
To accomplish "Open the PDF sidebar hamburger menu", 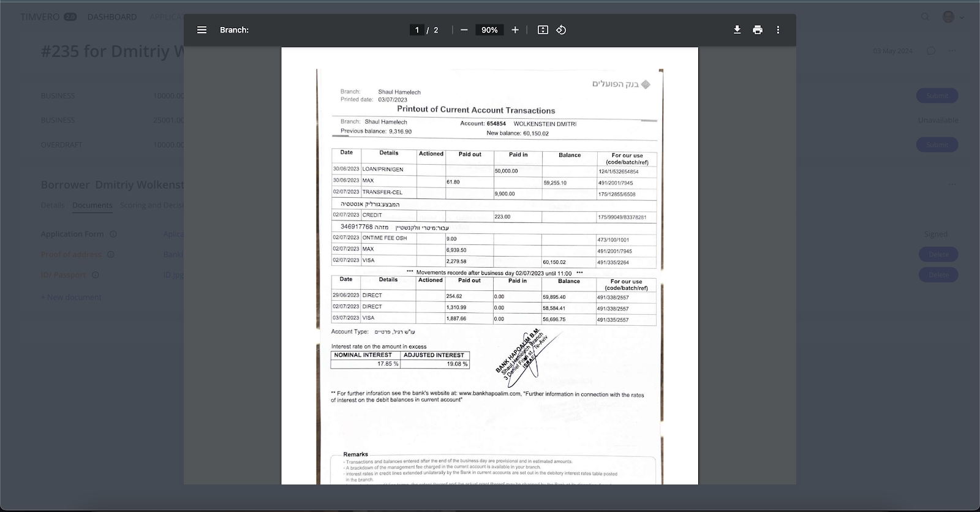I will (202, 30).
